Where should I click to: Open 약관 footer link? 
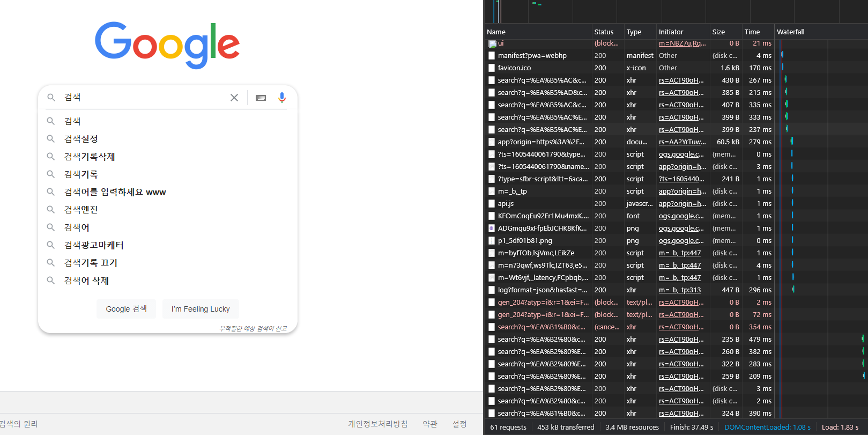click(430, 424)
